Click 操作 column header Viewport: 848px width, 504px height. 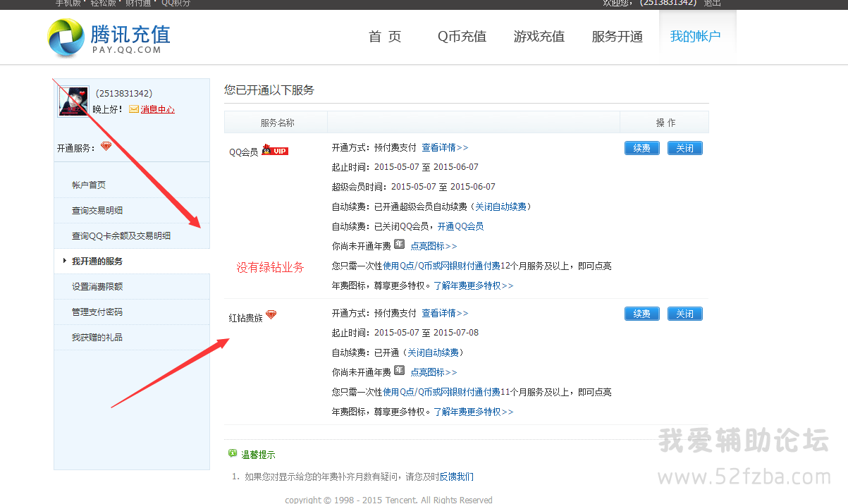pos(665,123)
